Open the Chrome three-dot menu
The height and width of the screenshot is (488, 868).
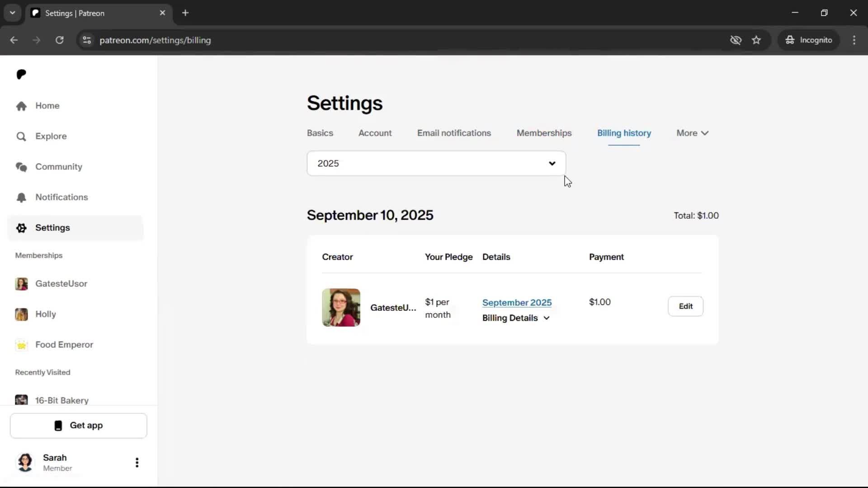[854, 40]
